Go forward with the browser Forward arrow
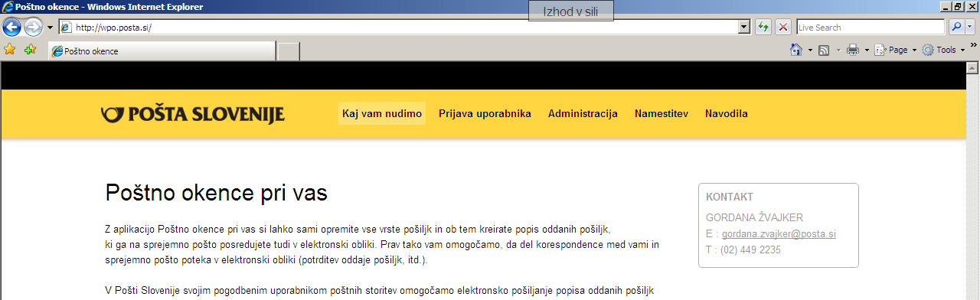This screenshot has height=300, width=980. 33,27
